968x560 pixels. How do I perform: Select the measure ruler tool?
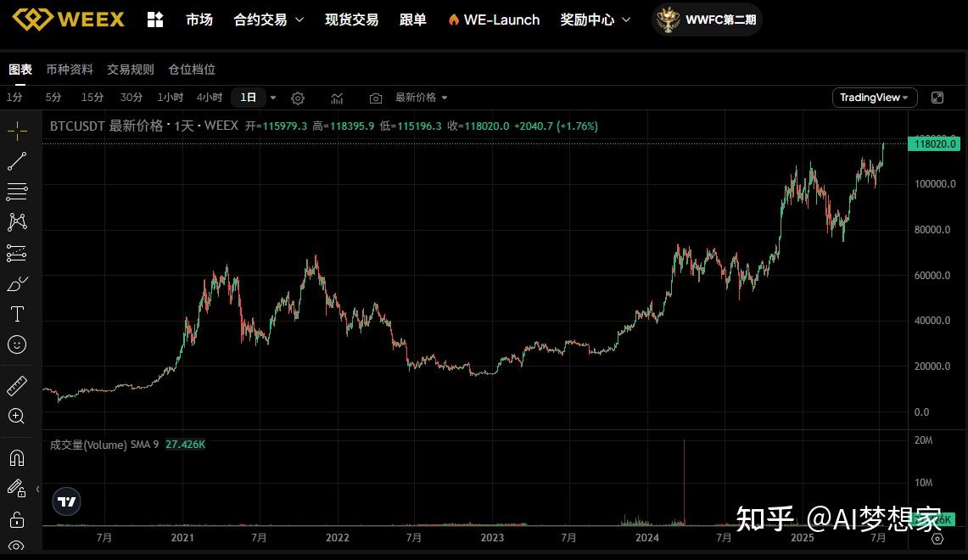pos(17,385)
